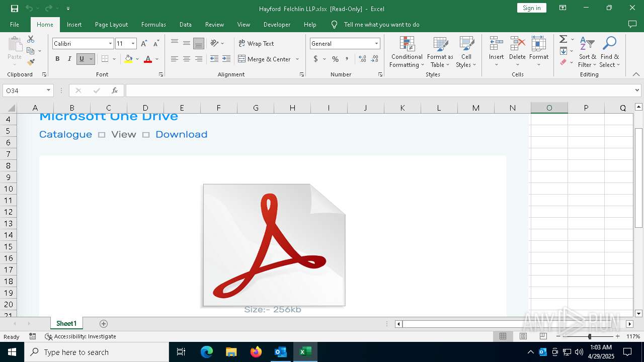Toggle Wrap Text
This screenshot has width=644, height=362.
[256, 43]
